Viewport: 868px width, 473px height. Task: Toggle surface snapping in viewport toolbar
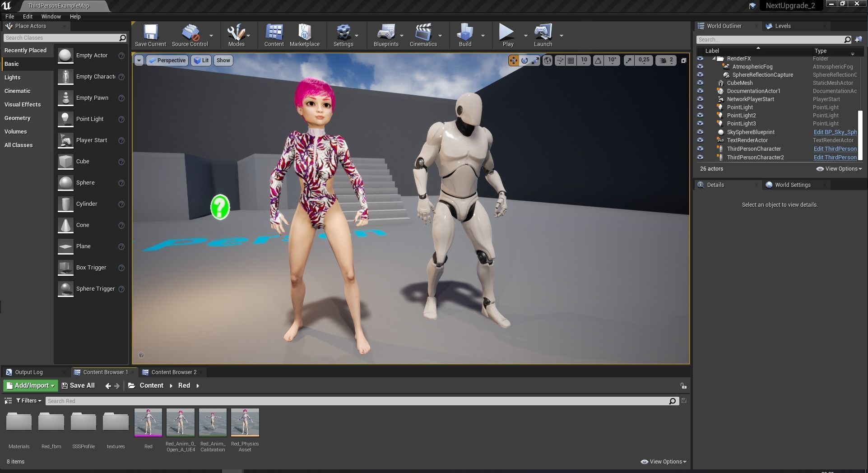pos(560,60)
